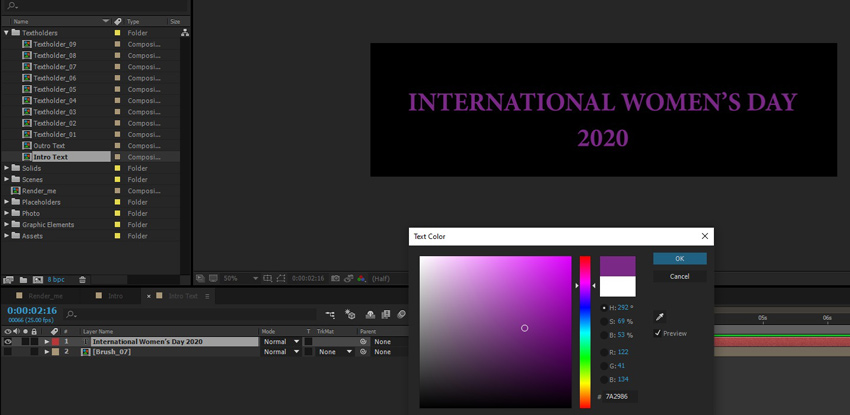Click the label tag column header in timeline
Viewport: 850px width, 415px height.
(x=54, y=331)
